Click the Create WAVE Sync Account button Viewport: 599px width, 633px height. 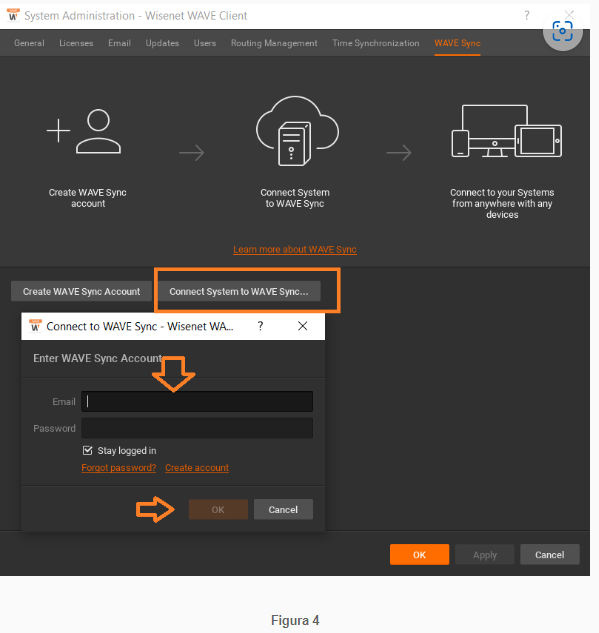82,291
